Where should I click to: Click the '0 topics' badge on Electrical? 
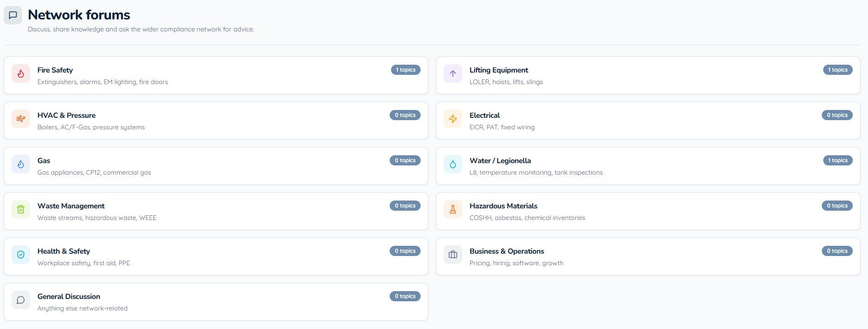[x=837, y=115]
